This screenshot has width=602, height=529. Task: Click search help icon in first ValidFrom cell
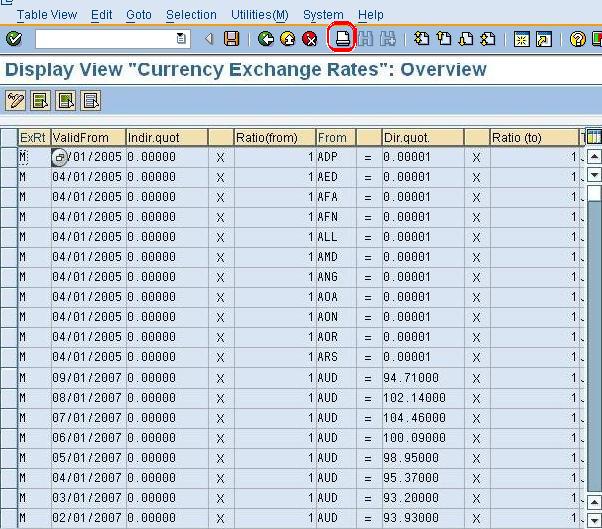(x=59, y=157)
